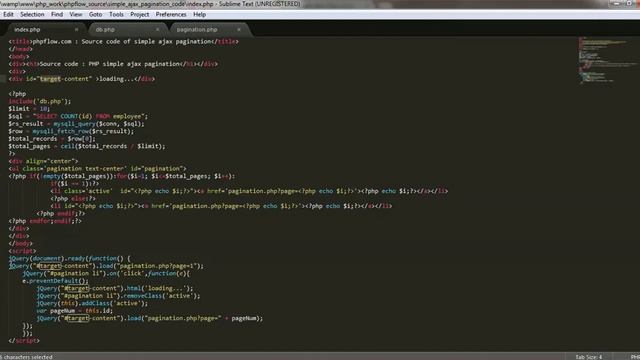Click the minimap code overview

[x=607, y=60]
